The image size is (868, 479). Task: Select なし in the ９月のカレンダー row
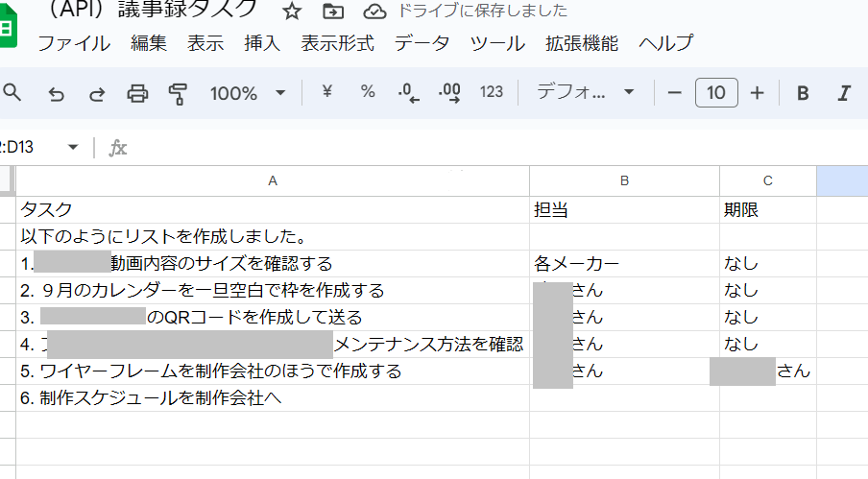tap(768, 291)
